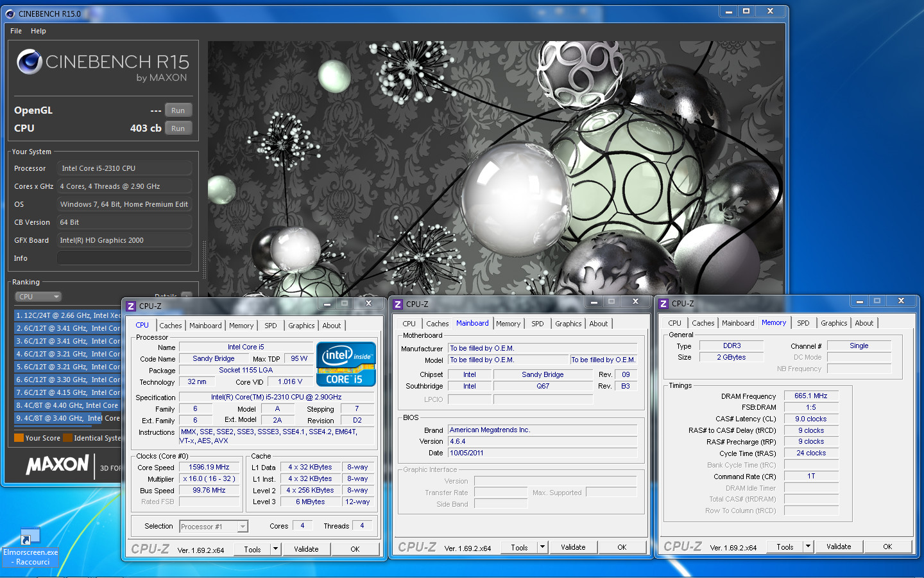Select ranking row 1. 12C/24T @ 2.66 GHz
The width and height of the screenshot is (924, 578).
pos(67,315)
